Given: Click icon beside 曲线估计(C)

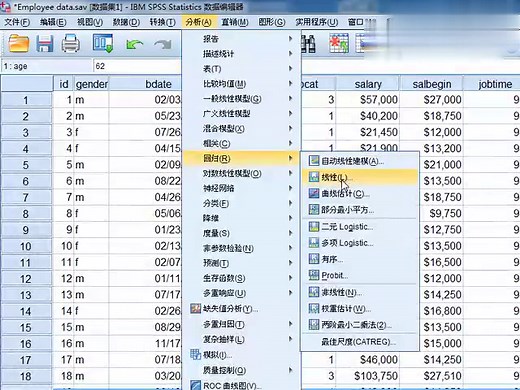Looking at the screenshot, I should click(314, 193).
